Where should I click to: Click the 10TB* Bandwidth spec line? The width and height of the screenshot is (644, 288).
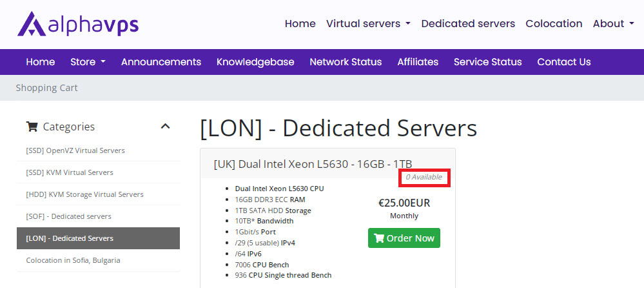point(264,221)
